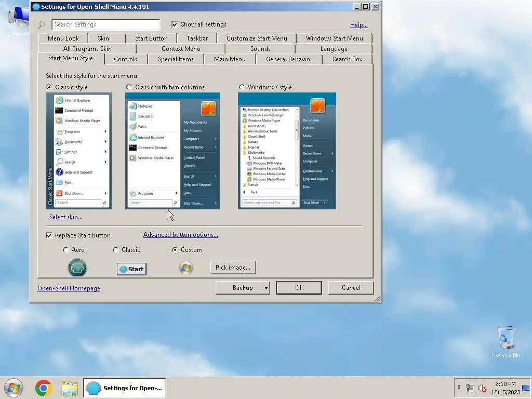The height and width of the screenshot is (399, 532).
Task: Show hidden tray icons arrow
Action: click(459, 387)
